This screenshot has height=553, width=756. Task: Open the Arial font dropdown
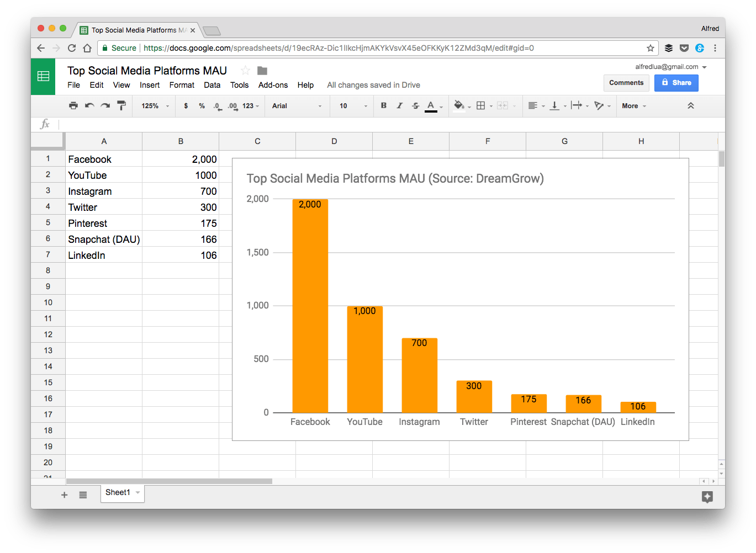297,106
